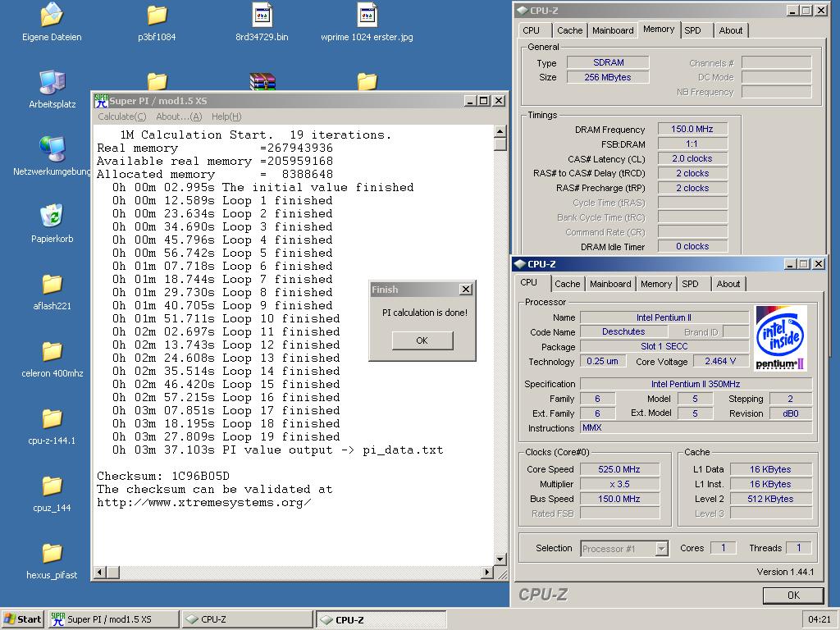Click the Bus Speed 150.0 MHz field
The image size is (840, 630).
[x=619, y=499]
